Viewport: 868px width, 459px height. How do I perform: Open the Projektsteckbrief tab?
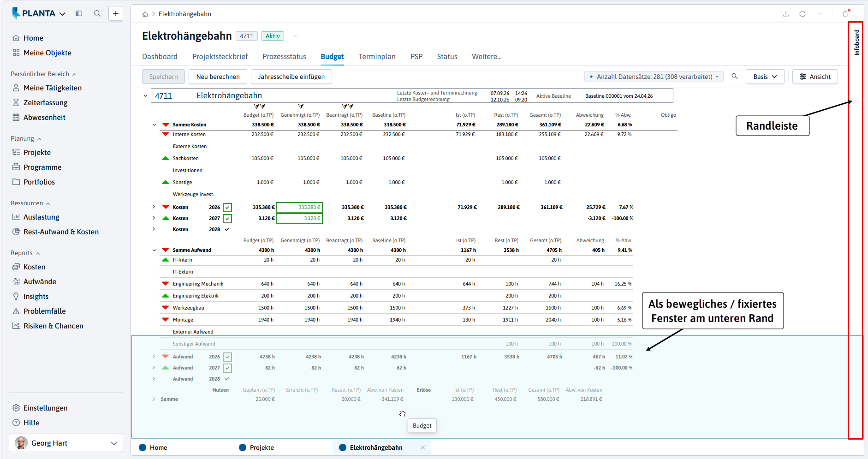click(220, 57)
